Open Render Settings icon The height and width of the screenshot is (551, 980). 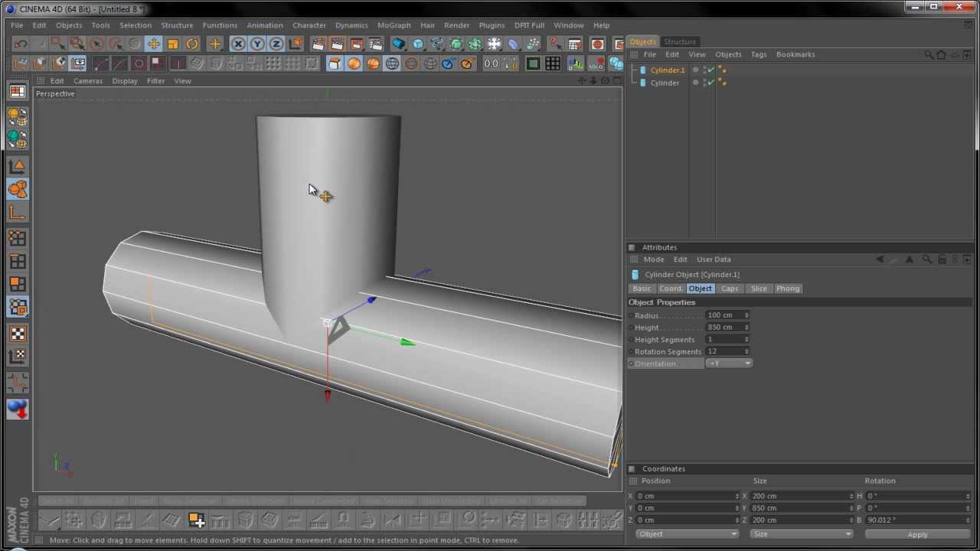(376, 44)
